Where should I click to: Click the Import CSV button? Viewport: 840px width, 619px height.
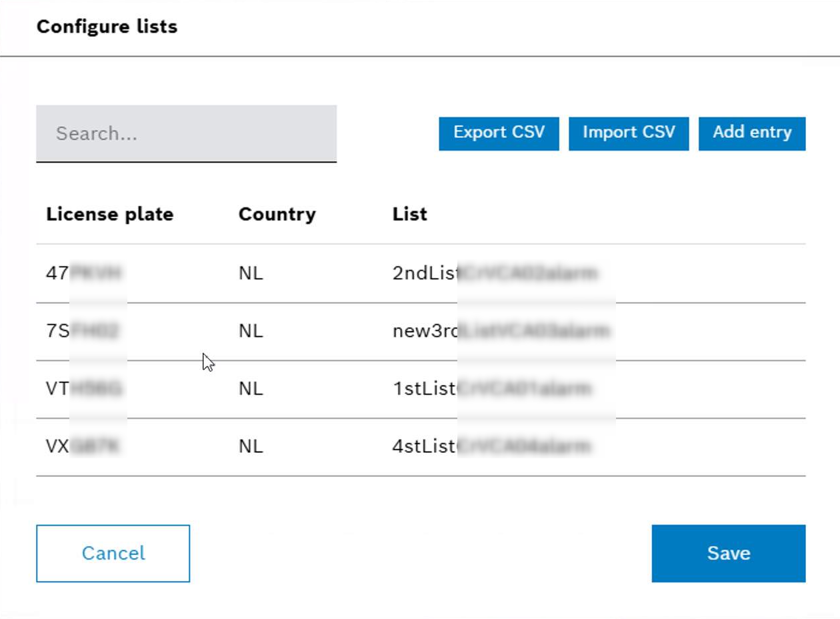[627, 132]
